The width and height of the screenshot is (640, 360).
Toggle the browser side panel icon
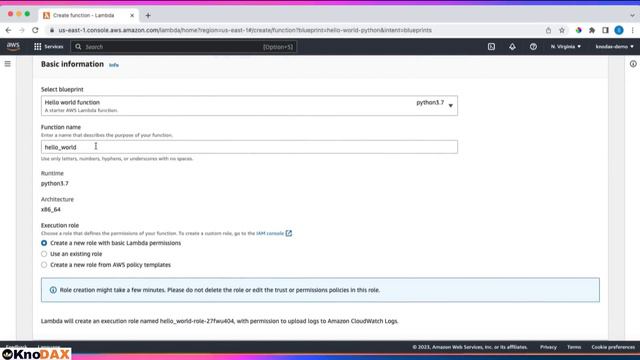coord(605,30)
